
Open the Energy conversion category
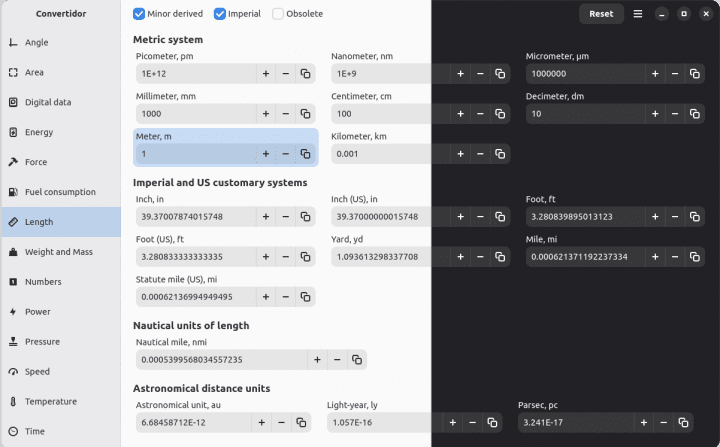pyautogui.click(x=39, y=132)
